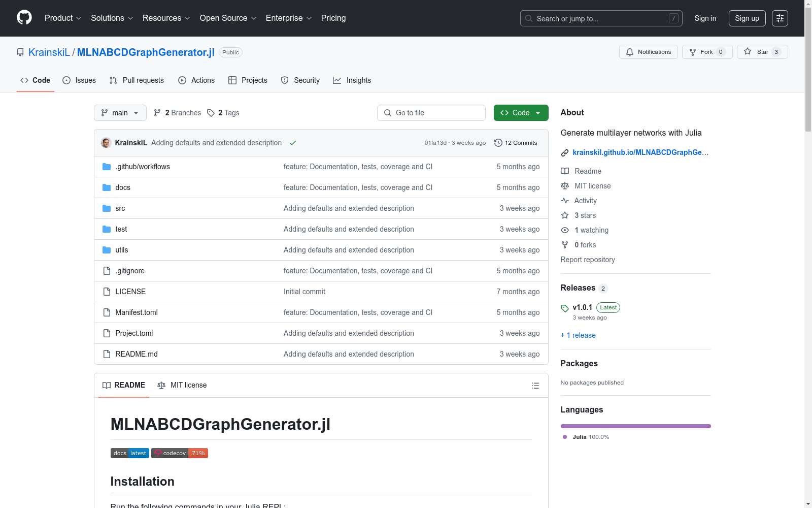Click + 1 release link
Screen dimensions: 812x508
[578, 335]
